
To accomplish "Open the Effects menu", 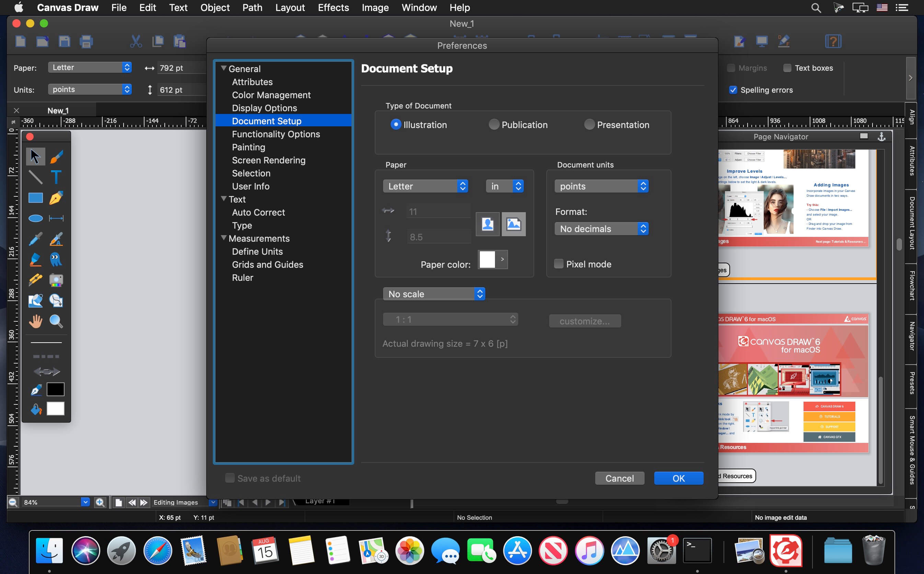I will tap(333, 8).
